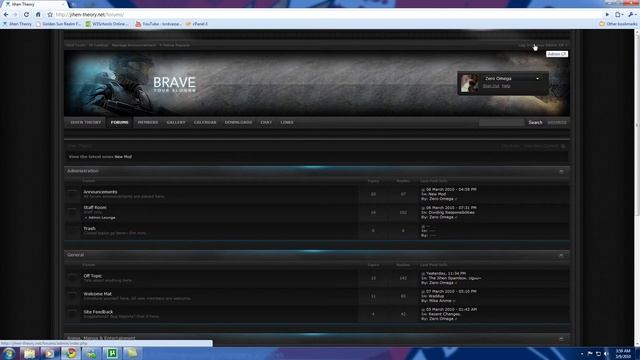Open the YouTube bookmark
640x360 pixels.
pyautogui.click(x=158, y=24)
